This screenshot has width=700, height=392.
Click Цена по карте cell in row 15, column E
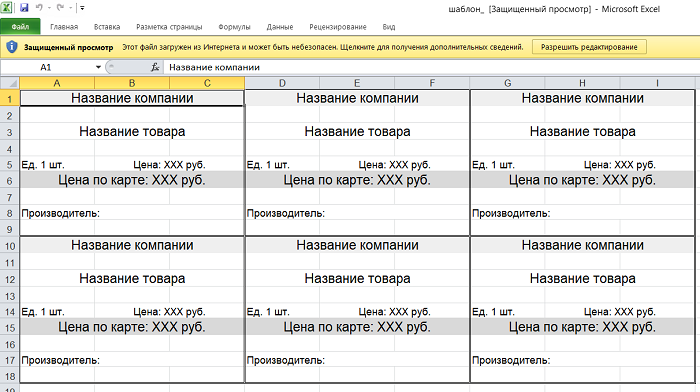[x=358, y=327]
